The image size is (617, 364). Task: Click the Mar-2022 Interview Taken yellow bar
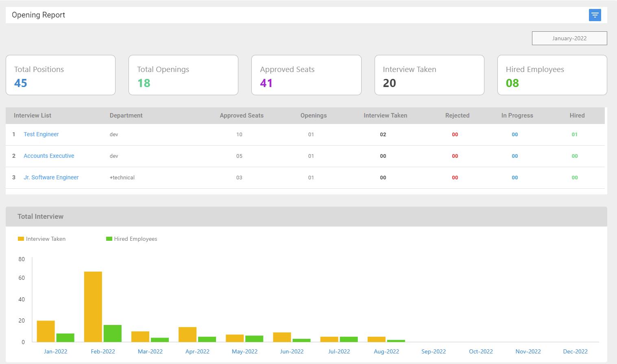(x=140, y=337)
